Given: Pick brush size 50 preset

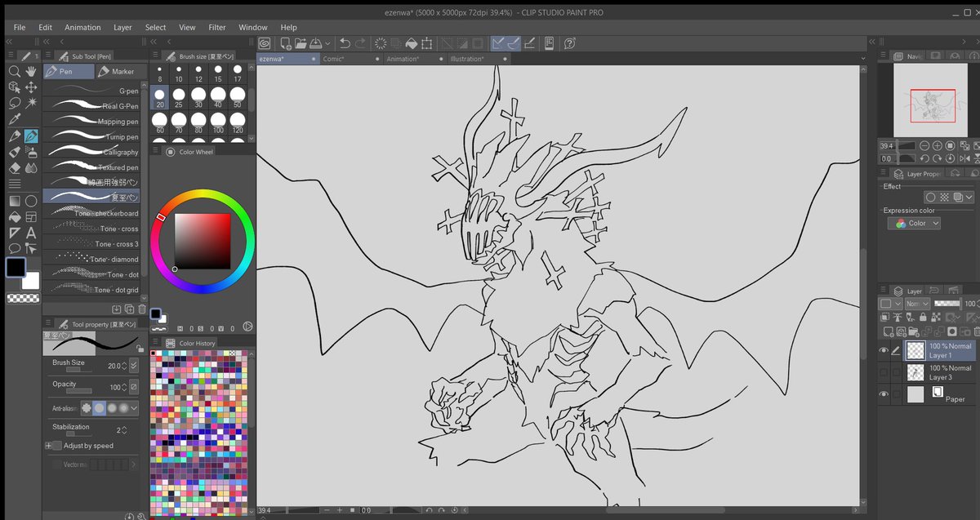Looking at the screenshot, I should [x=237, y=98].
